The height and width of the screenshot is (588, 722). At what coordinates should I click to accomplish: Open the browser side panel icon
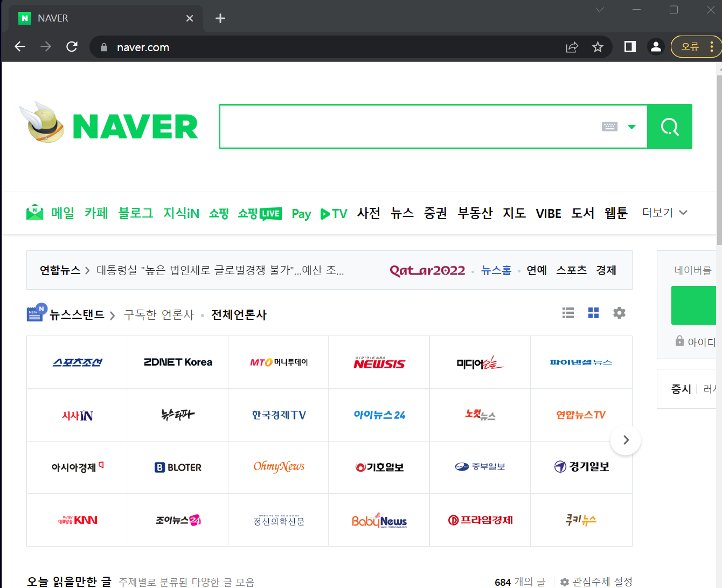pos(630,47)
